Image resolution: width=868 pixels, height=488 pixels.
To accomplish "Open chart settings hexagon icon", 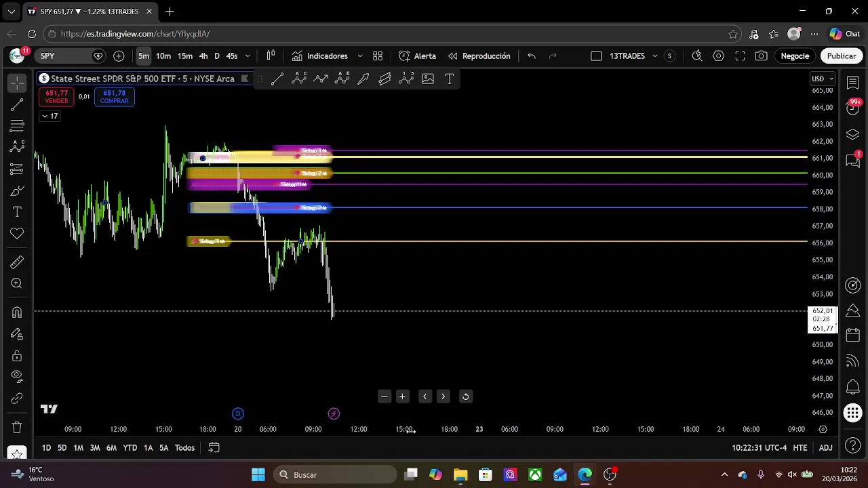I will (719, 56).
